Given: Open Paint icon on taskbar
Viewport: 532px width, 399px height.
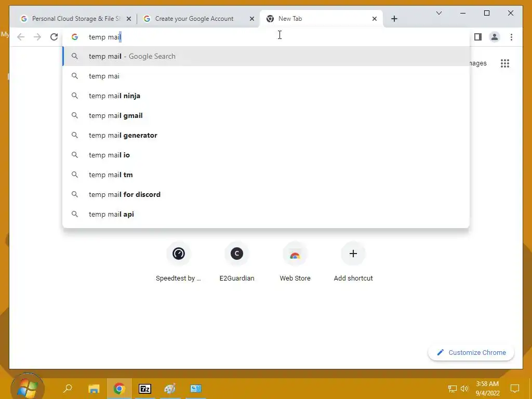Looking at the screenshot, I should click(170, 389).
